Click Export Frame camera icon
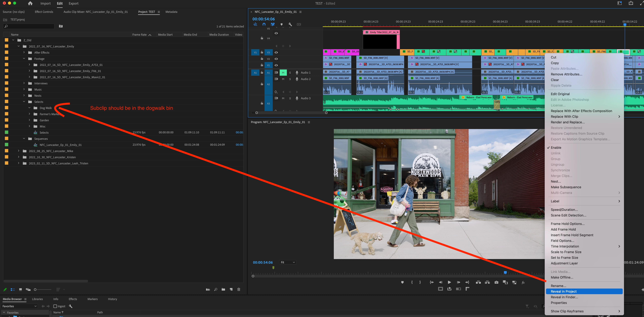Image resolution: width=644 pixels, height=317 pixels. click(x=496, y=282)
